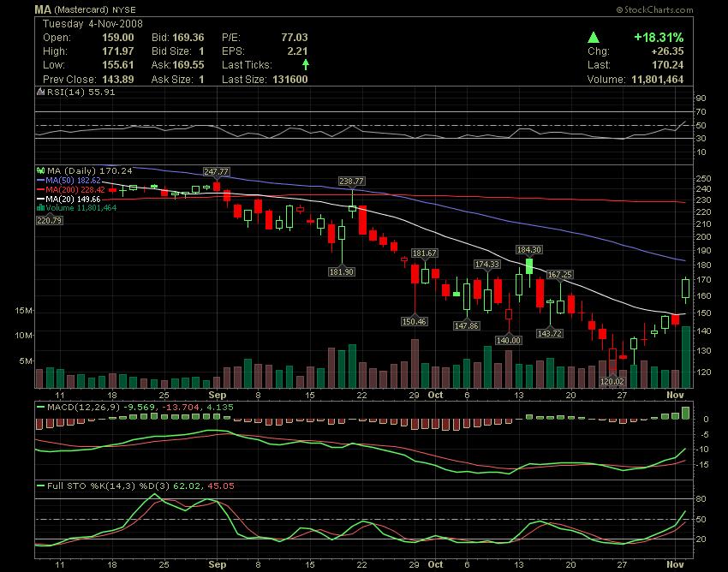Click the +18.31% percent change
Image resolution: width=728 pixels, height=572 pixels.
659,38
